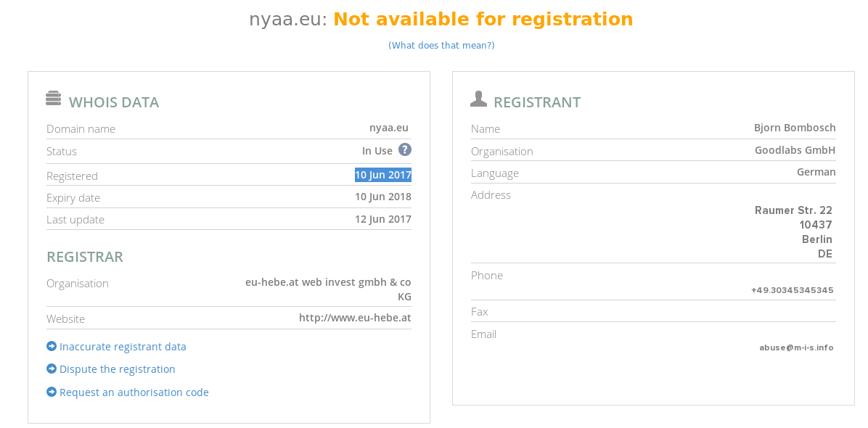The image size is (868, 428).
Task: Click the nyaa.eu domain name value
Action: (388, 128)
